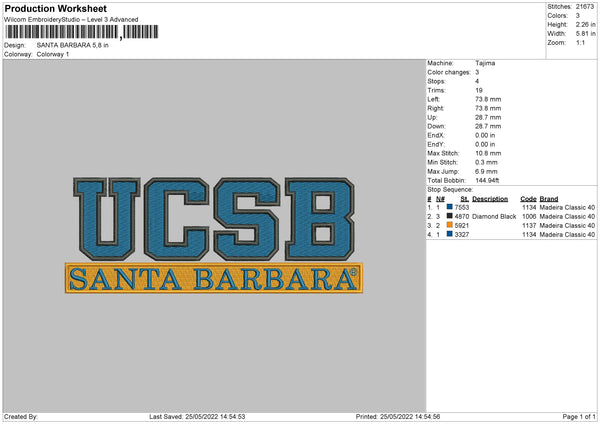Click the UCSB embroidery design preview

click(x=214, y=235)
